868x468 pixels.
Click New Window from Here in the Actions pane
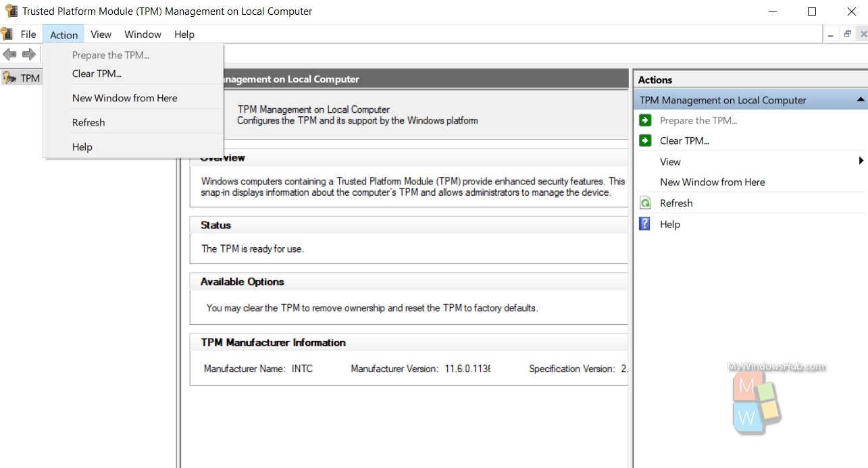coord(713,182)
